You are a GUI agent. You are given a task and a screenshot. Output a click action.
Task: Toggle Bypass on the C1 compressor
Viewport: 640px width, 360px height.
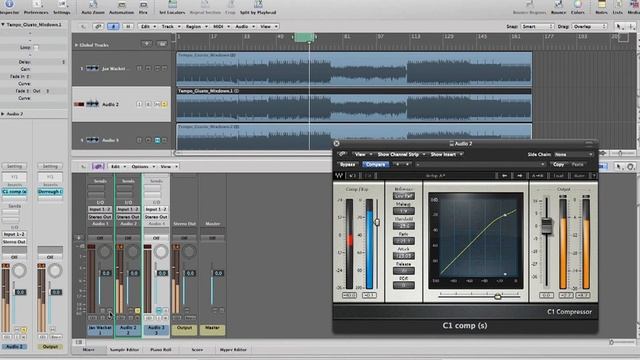pos(347,164)
